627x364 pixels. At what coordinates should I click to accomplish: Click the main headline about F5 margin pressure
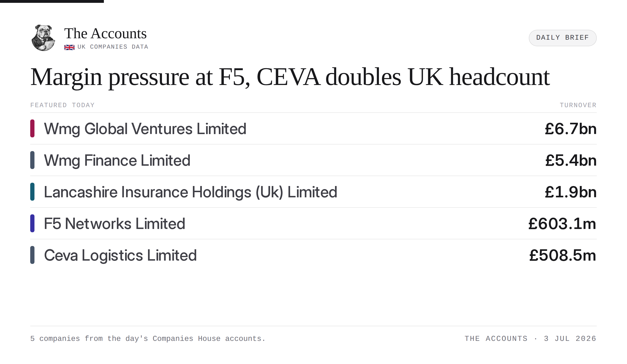click(x=290, y=77)
